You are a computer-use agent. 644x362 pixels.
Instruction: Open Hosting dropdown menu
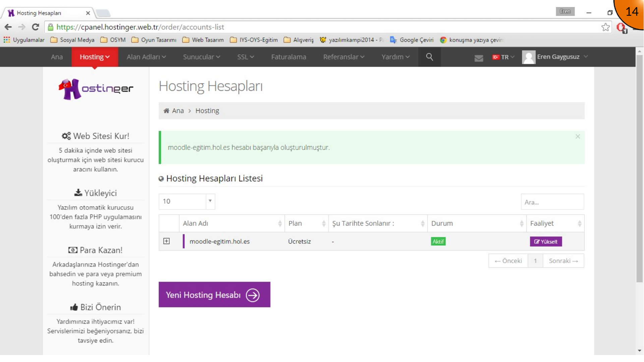tap(95, 57)
